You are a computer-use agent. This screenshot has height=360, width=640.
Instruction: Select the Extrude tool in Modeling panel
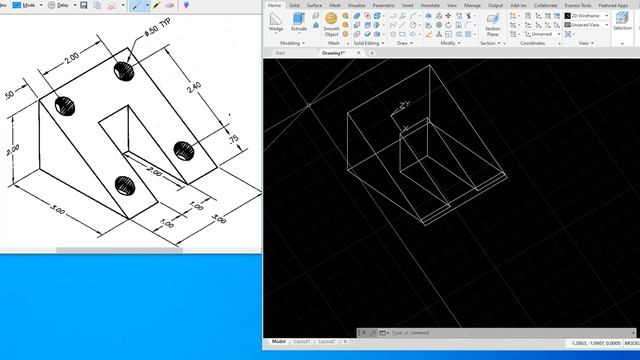299,22
